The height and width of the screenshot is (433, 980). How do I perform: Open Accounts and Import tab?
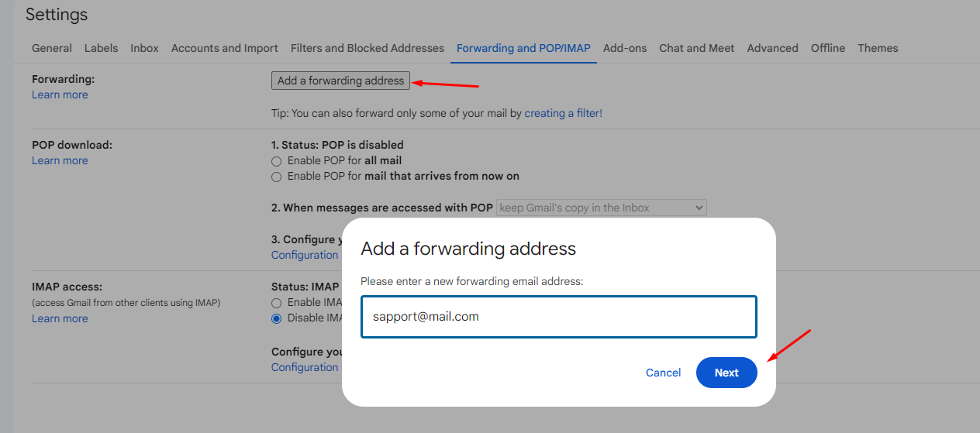click(224, 48)
